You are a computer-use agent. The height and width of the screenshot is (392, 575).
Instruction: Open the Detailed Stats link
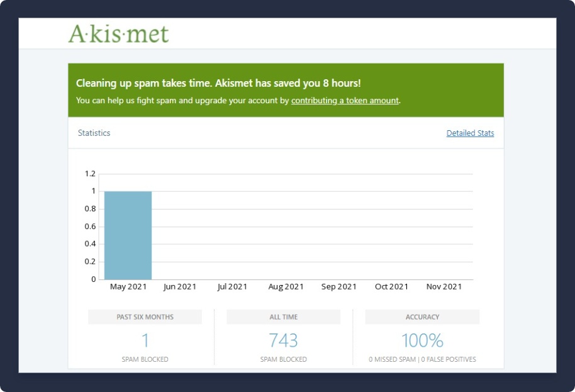(x=470, y=133)
